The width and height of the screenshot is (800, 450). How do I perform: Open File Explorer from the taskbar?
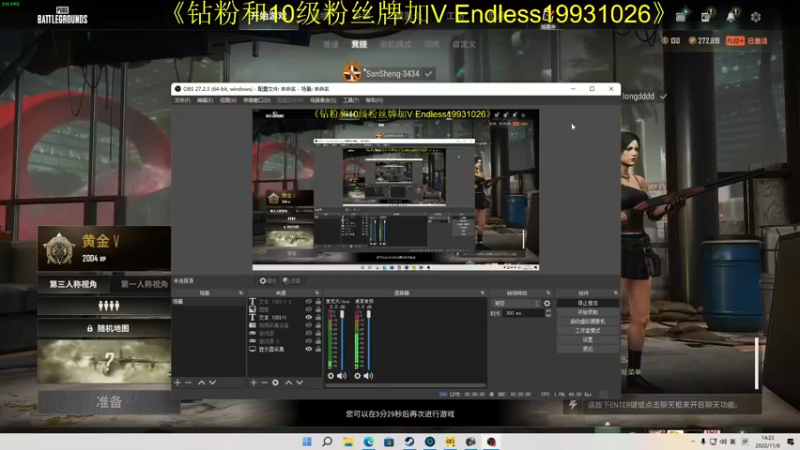[348, 441]
